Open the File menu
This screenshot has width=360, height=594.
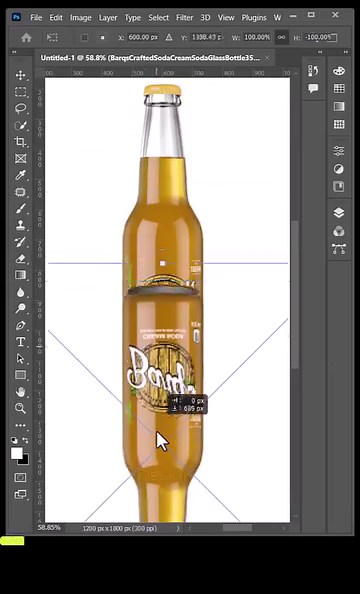tap(36, 17)
